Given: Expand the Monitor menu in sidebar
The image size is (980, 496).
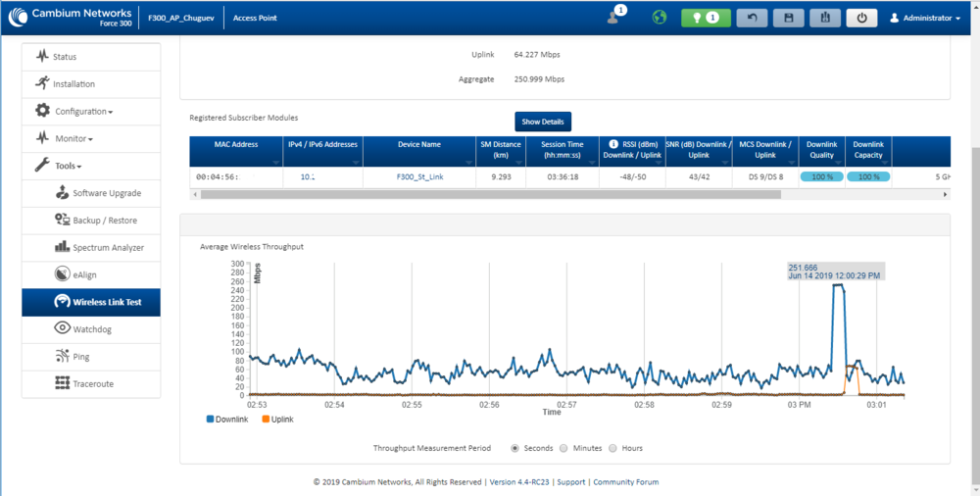Looking at the screenshot, I should 73,139.
